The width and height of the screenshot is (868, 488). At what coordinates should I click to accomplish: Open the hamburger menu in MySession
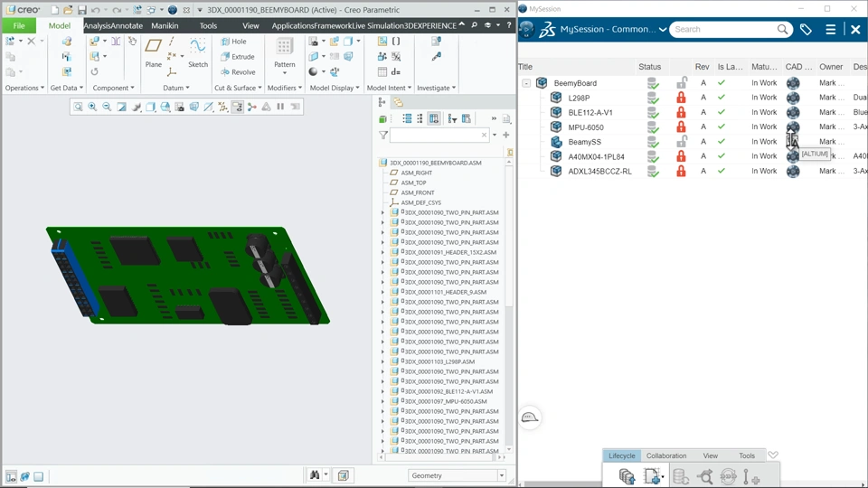pos(830,29)
